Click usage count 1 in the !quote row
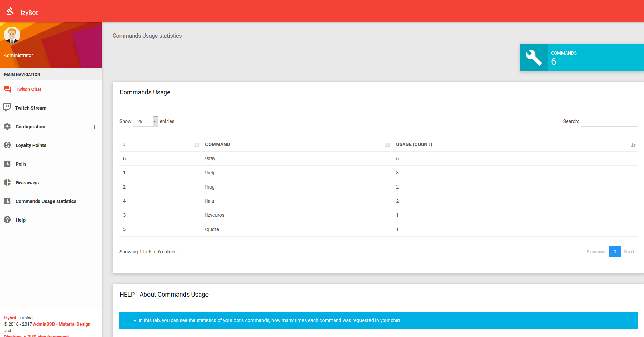The height and width of the screenshot is (337, 644). (x=397, y=229)
